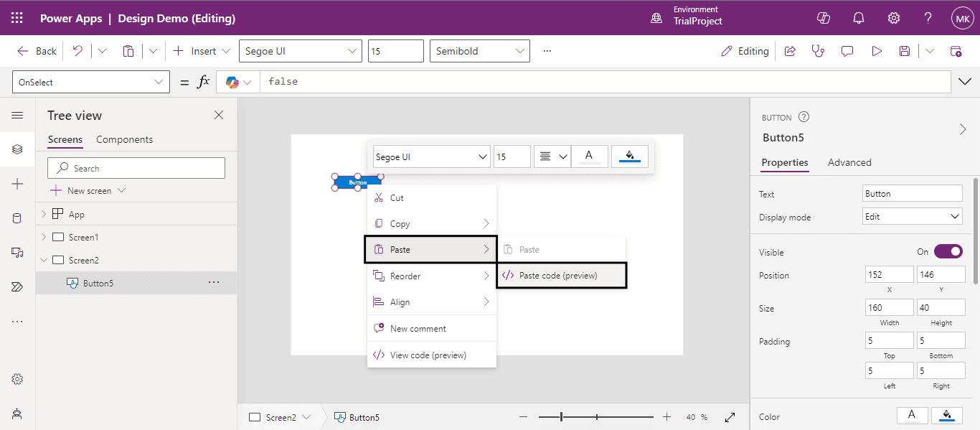The image size is (980, 430).
Task: Collapse the Screen2 tree node
Action: (44, 260)
